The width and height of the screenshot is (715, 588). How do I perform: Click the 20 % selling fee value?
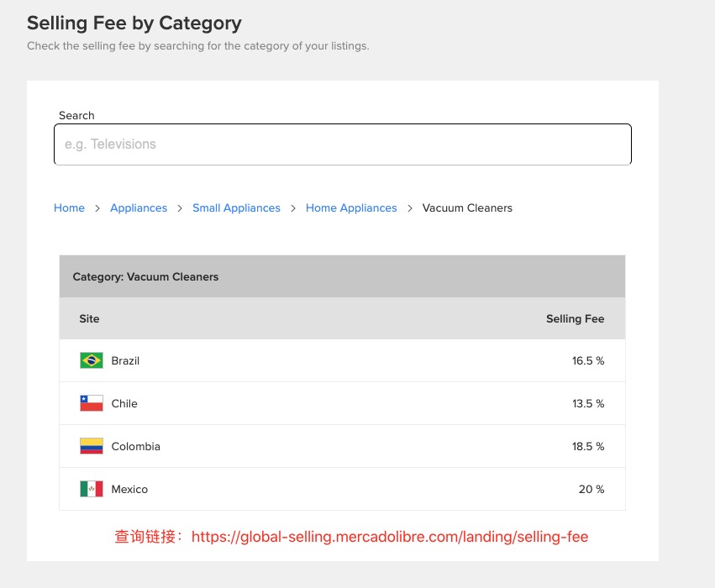click(591, 489)
